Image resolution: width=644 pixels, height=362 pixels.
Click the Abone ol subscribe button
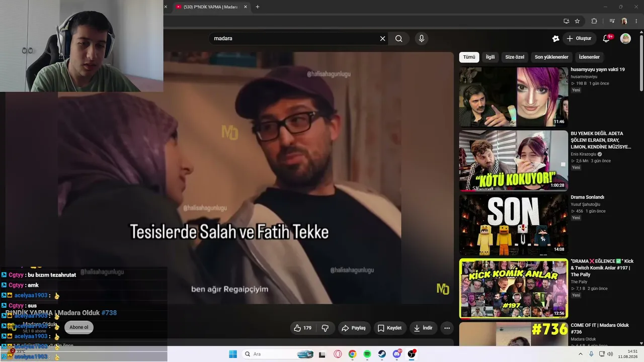[x=78, y=327]
